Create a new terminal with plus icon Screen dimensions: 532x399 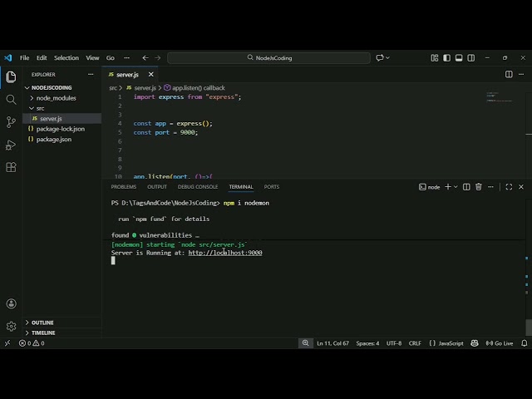pyautogui.click(x=448, y=187)
